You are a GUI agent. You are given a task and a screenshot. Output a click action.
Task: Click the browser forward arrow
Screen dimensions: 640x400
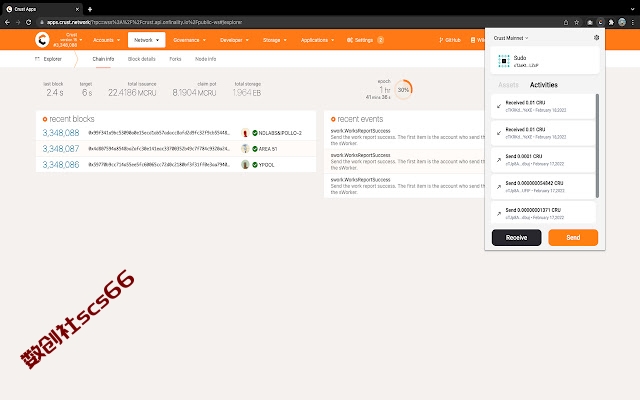[18, 22]
